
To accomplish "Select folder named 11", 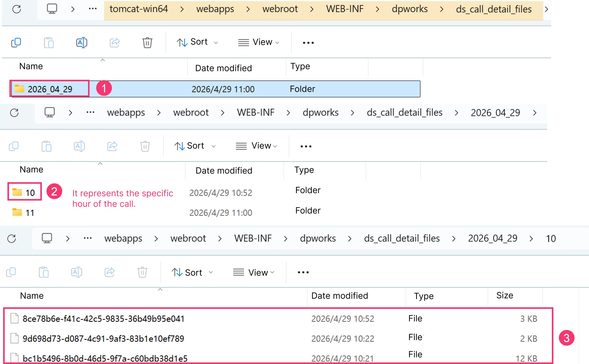I will click(x=23, y=212).
